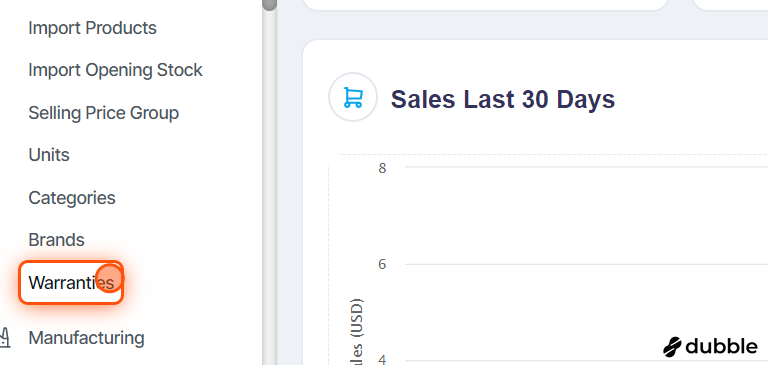768x365 pixels.
Task: Select Selling Price Group menu item
Action: click(x=104, y=113)
